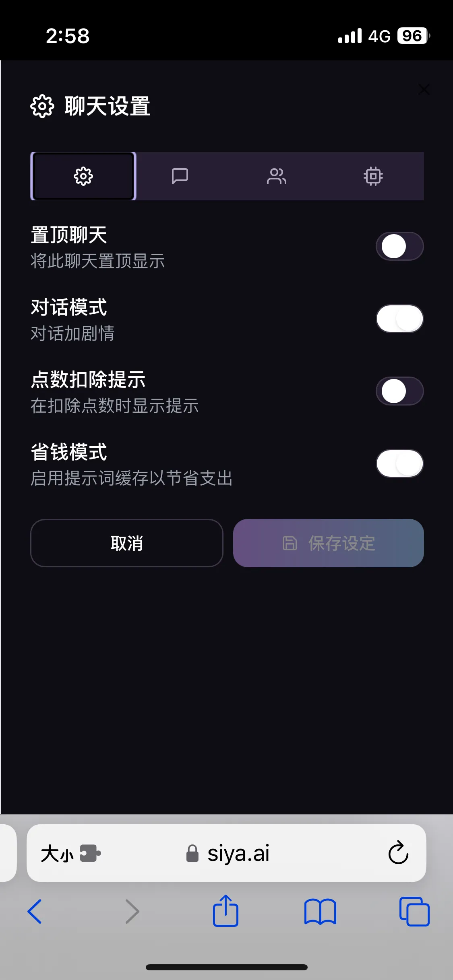
Task: Tap the extensions puzzle piece icon
Action: click(90, 853)
